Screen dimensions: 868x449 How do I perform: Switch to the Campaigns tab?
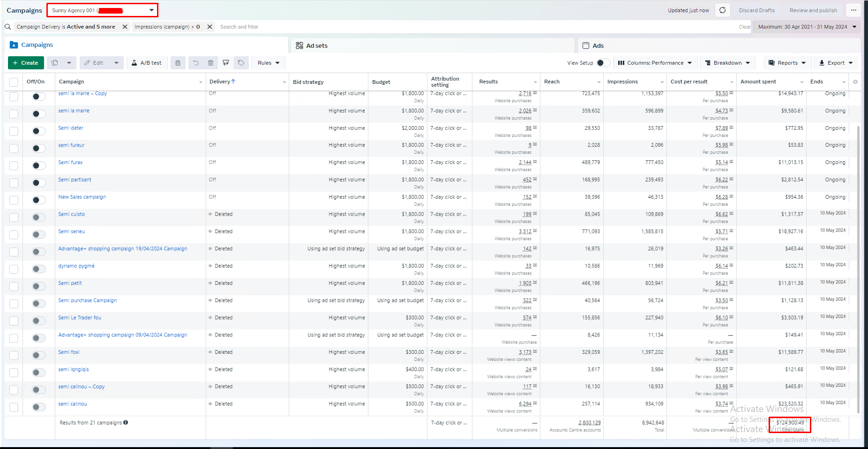pyautogui.click(x=147, y=45)
